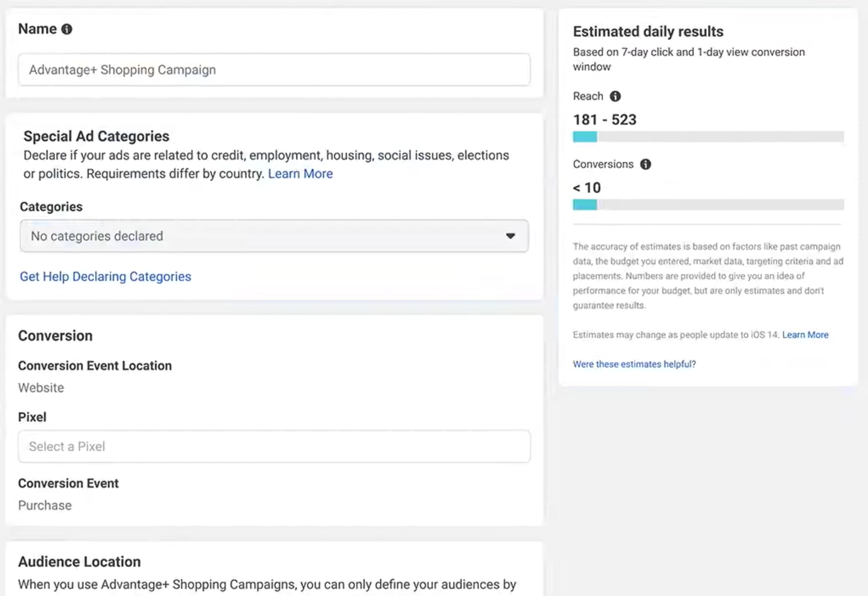868x596 pixels.
Task: Click the Conversions info icon
Action: pyautogui.click(x=645, y=164)
